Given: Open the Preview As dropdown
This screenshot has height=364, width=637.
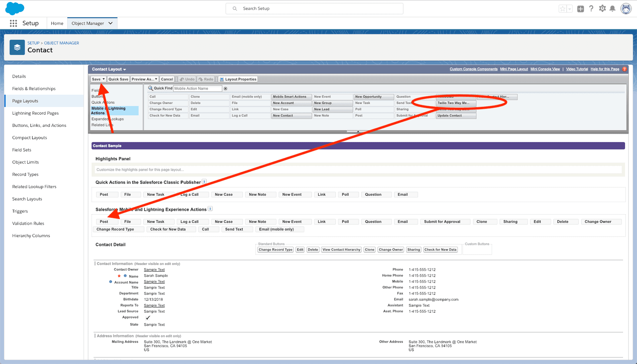Looking at the screenshot, I should 145,79.
